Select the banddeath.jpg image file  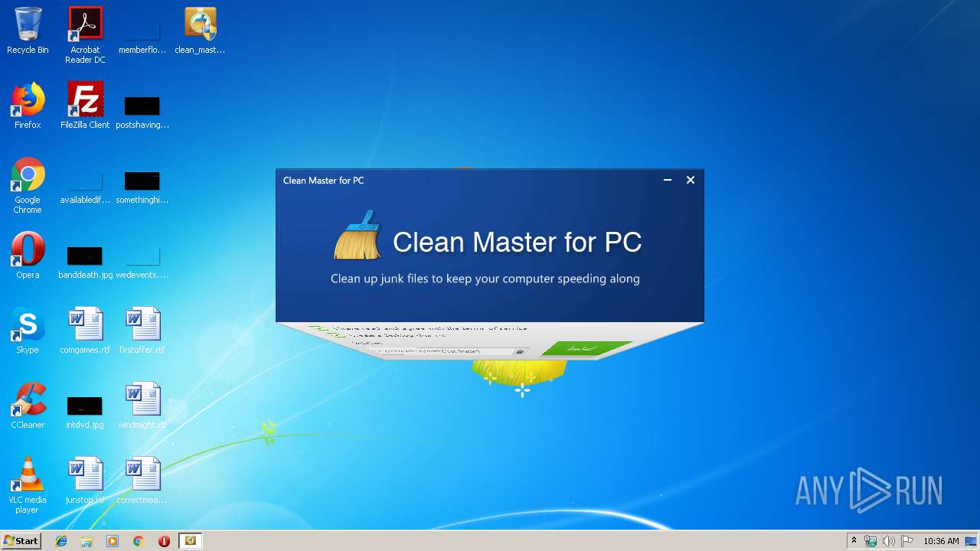point(85,261)
